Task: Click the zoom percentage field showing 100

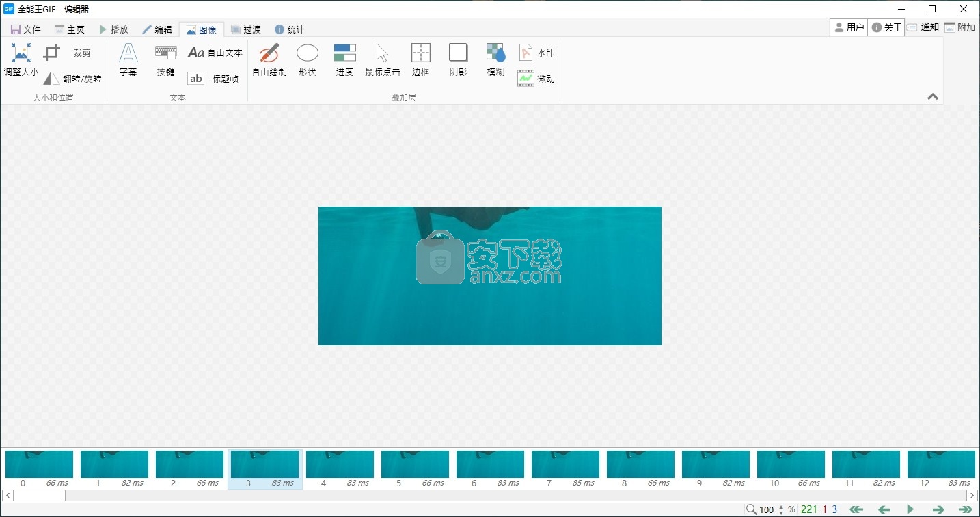Action: (767, 509)
